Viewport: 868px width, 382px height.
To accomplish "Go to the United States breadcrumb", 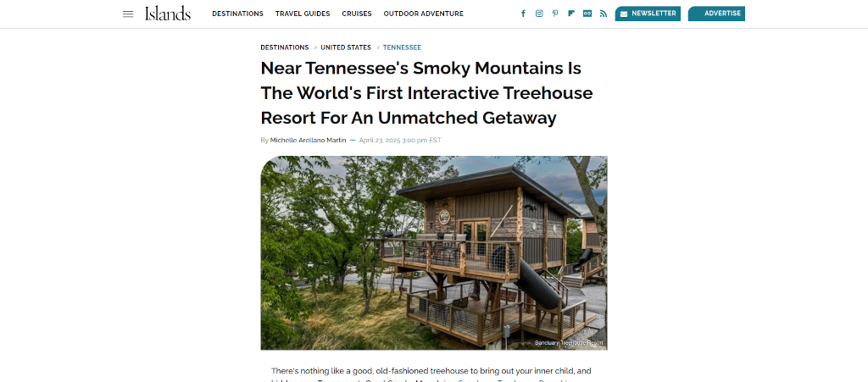I will (x=346, y=47).
